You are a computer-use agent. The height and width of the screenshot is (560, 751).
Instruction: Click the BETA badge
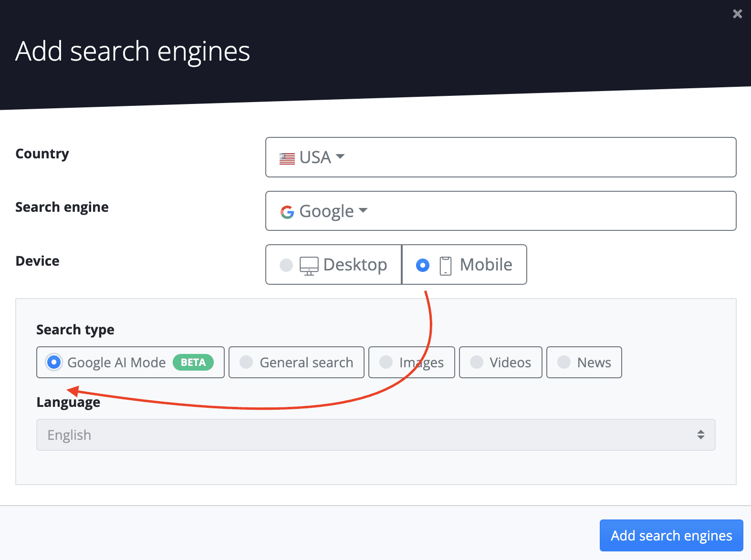[x=193, y=363]
